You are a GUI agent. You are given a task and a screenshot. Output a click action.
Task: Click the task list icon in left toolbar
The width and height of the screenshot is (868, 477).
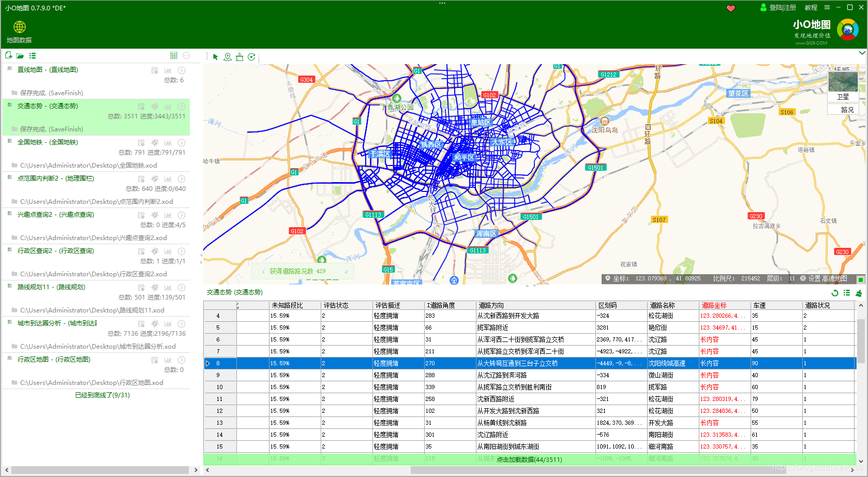[33, 55]
